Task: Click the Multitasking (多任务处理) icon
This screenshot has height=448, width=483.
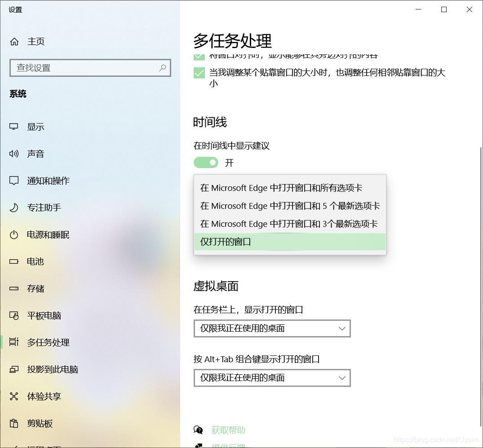Action: click(x=14, y=342)
